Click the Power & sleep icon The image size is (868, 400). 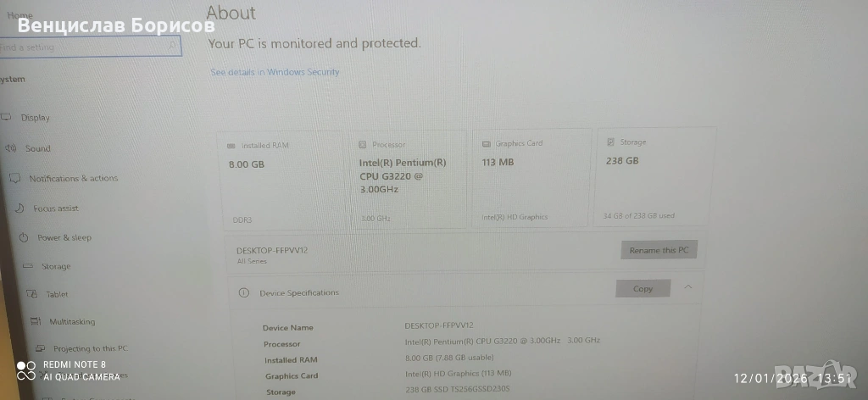click(x=23, y=237)
